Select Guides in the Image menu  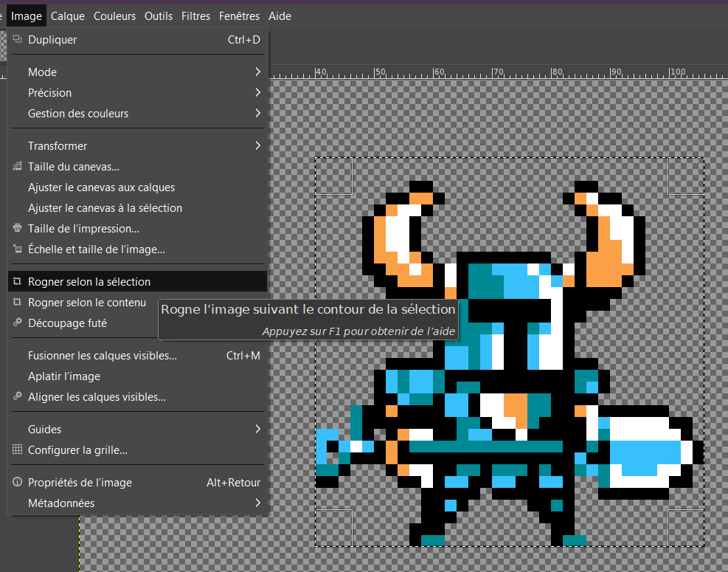[137, 430]
